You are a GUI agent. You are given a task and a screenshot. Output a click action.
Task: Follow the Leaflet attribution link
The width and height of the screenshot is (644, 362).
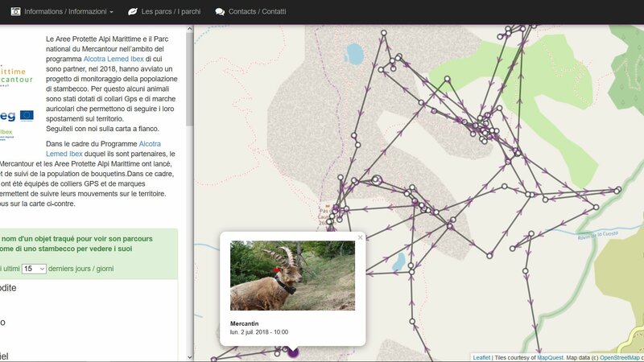pos(481,357)
